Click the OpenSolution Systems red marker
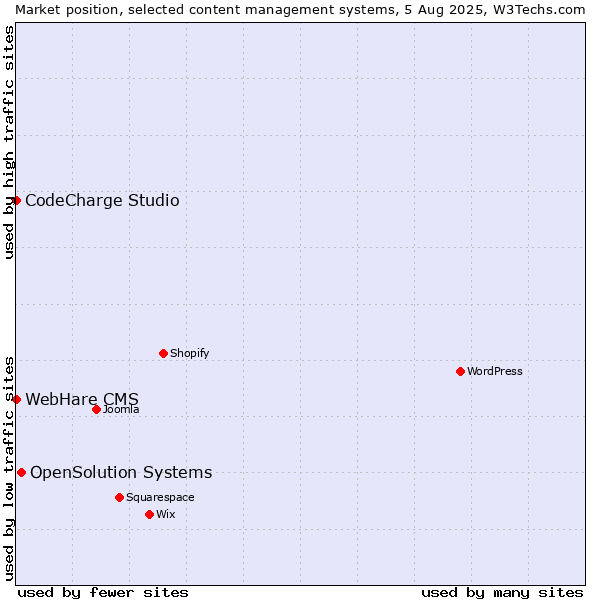 (21, 473)
